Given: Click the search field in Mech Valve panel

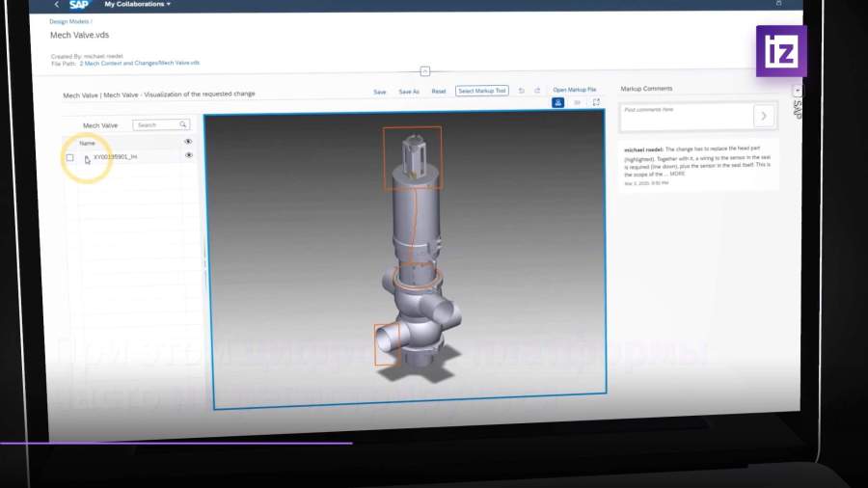Looking at the screenshot, I should tap(158, 125).
